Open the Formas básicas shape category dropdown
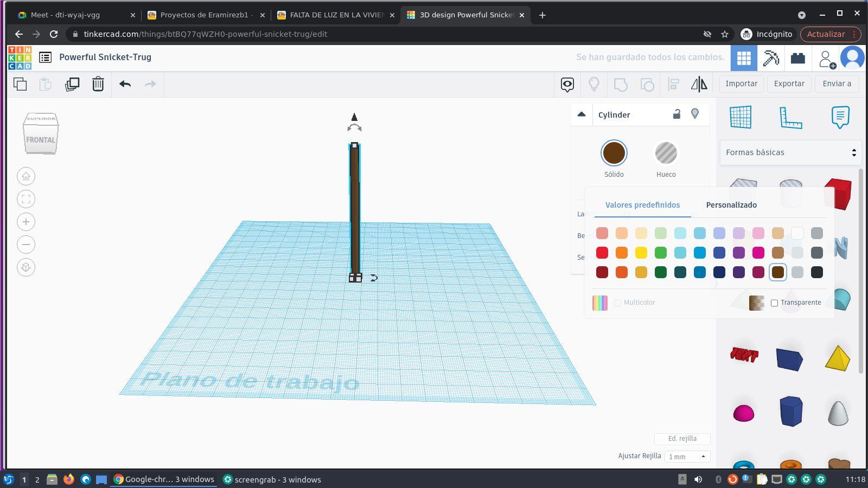 coord(790,152)
